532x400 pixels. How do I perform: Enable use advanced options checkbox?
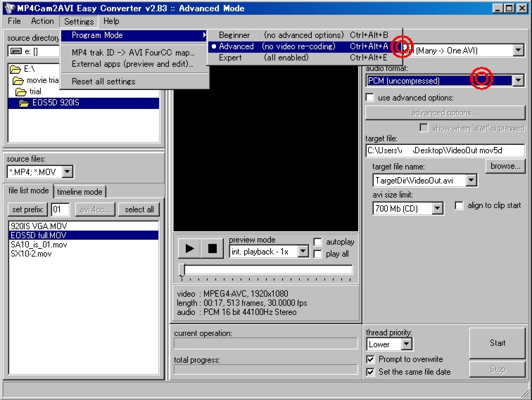[x=370, y=98]
